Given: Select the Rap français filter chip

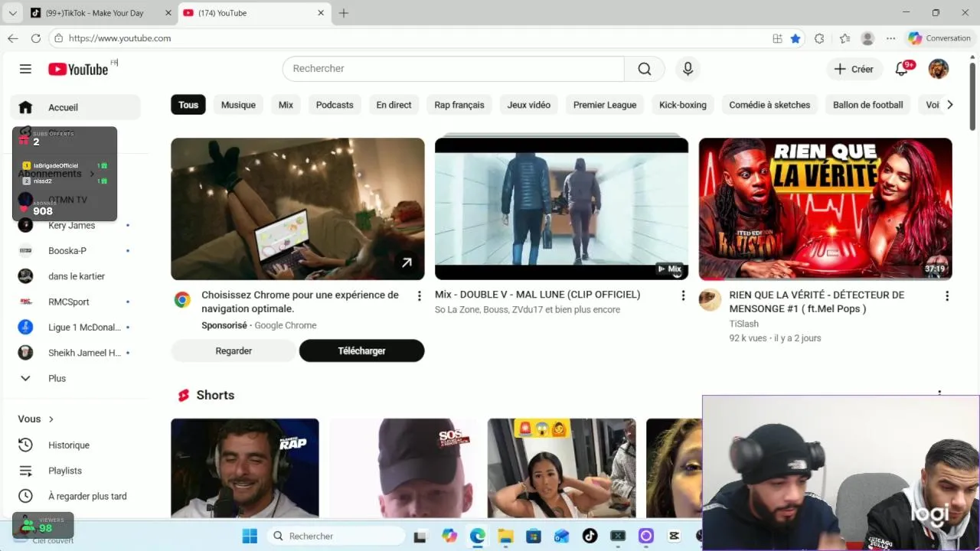Looking at the screenshot, I should 459,105.
